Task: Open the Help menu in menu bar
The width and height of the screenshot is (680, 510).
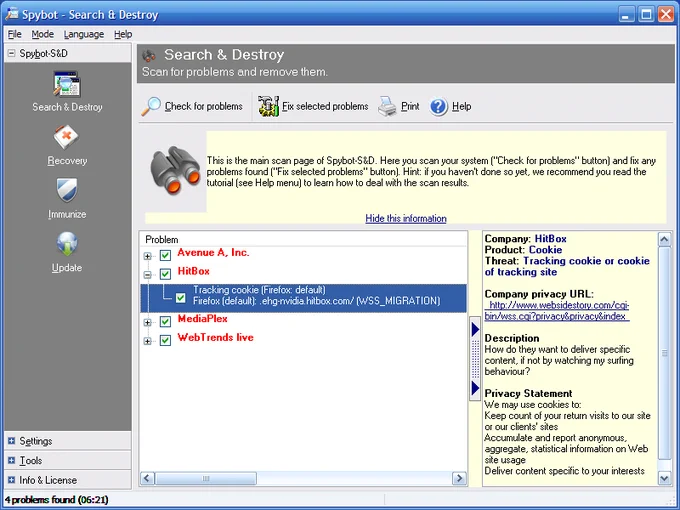Action: click(123, 34)
